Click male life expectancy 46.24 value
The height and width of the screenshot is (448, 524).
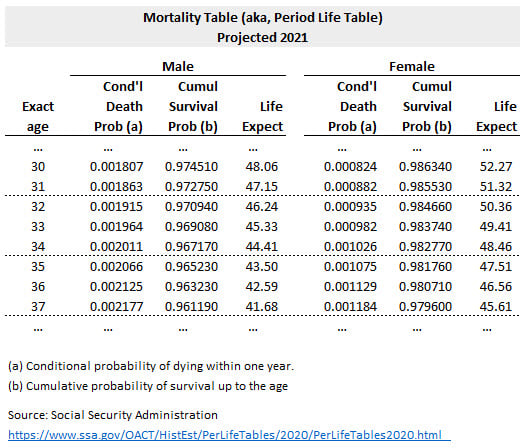click(x=261, y=206)
